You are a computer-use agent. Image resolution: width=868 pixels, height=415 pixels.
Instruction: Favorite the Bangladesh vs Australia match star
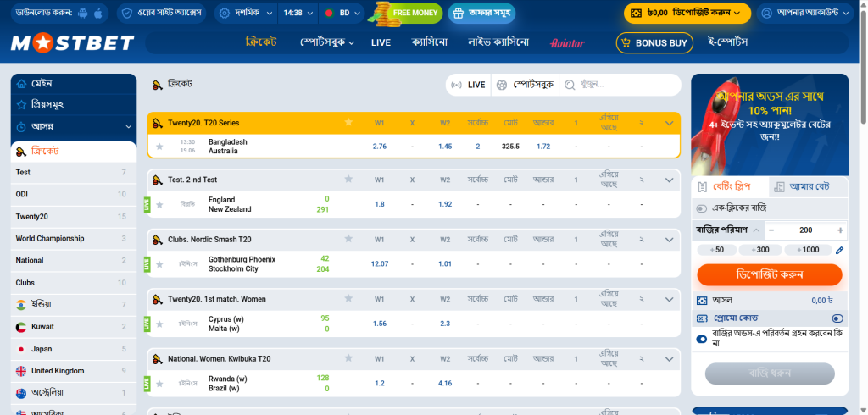(x=159, y=147)
